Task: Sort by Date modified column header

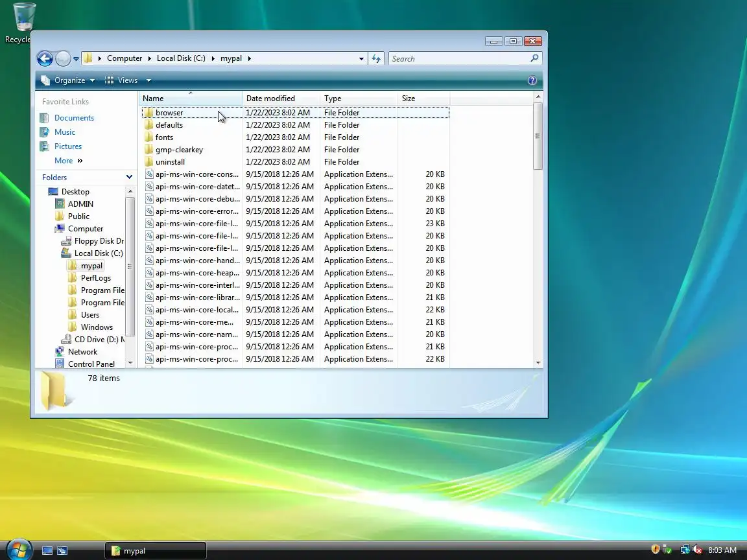Action: click(281, 99)
